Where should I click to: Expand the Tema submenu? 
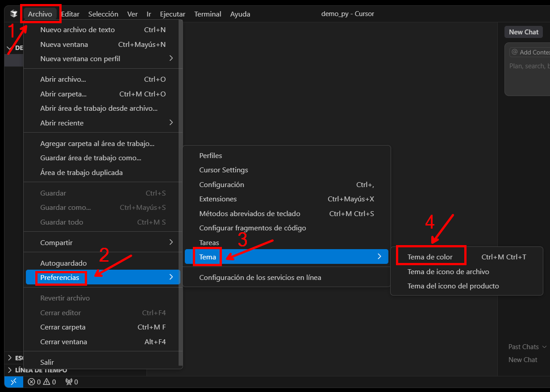click(287, 257)
